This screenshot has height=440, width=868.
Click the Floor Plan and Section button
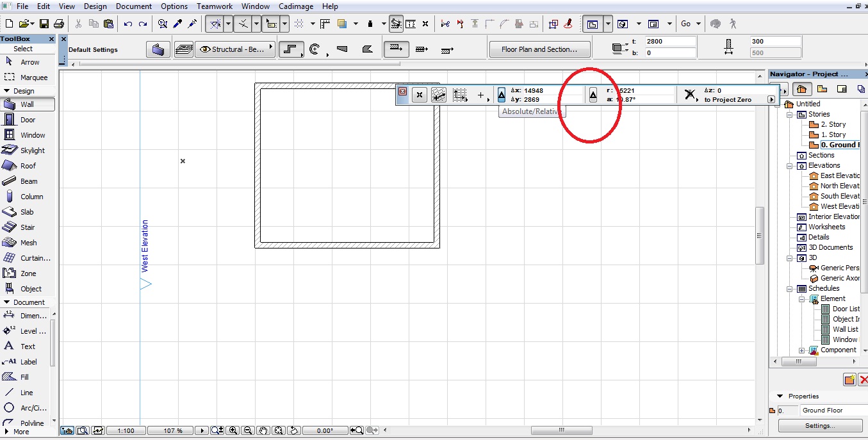click(x=539, y=49)
